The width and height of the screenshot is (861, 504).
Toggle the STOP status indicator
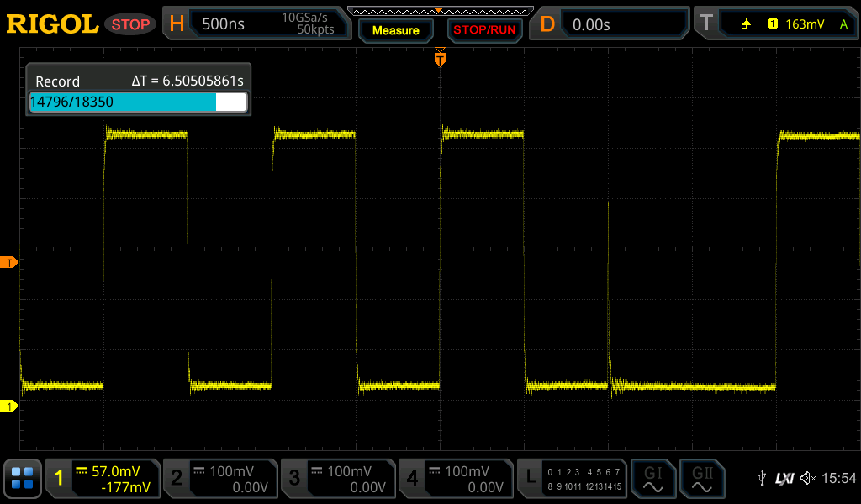point(129,24)
